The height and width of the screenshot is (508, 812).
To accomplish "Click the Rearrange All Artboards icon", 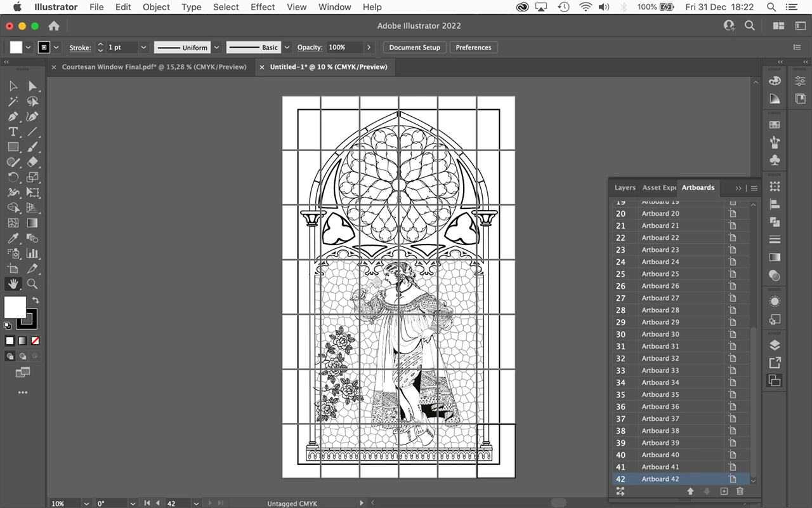I will tap(620, 491).
